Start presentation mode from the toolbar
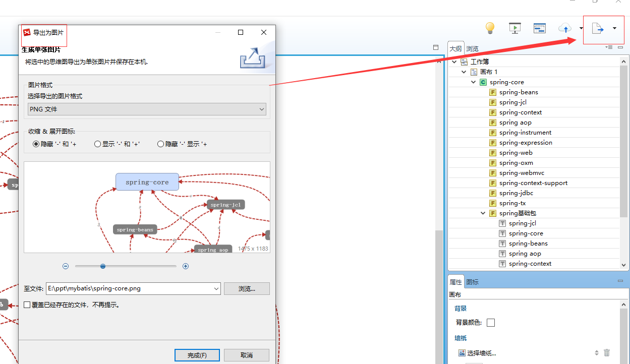630x364 pixels. point(514,28)
